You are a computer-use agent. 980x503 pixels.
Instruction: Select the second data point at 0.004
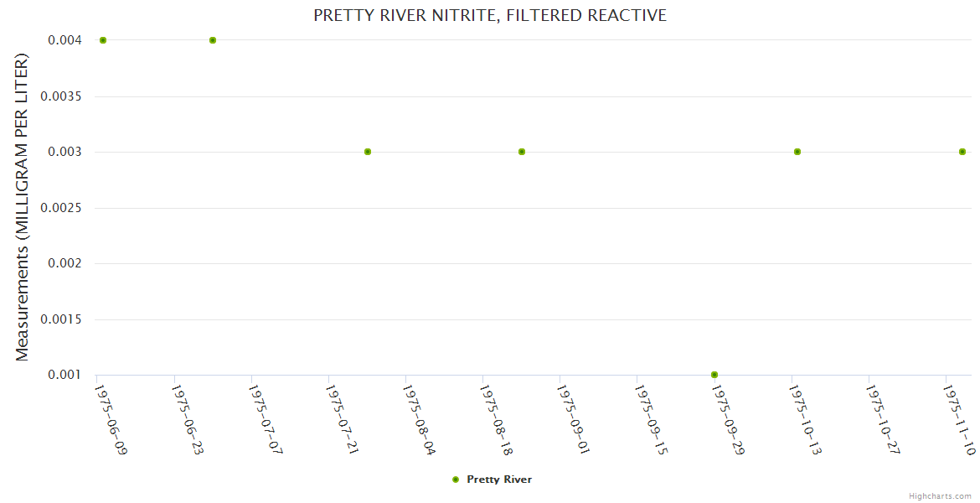213,40
